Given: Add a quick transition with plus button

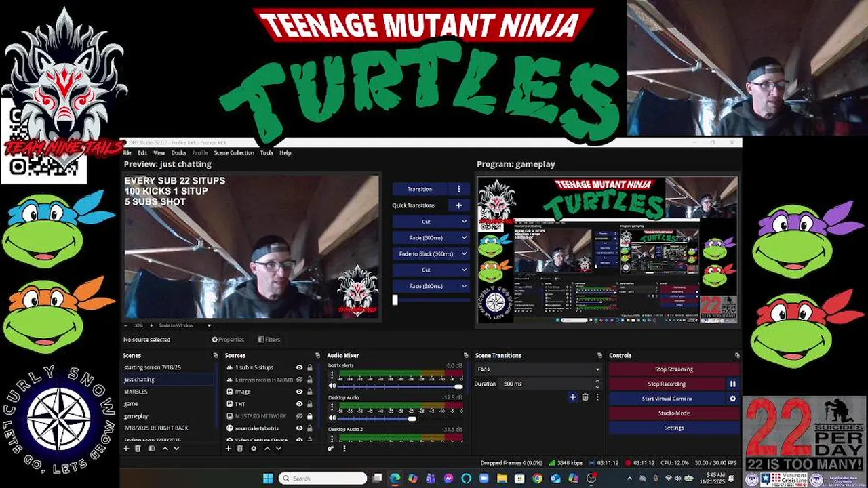Looking at the screenshot, I should [458, 205].
